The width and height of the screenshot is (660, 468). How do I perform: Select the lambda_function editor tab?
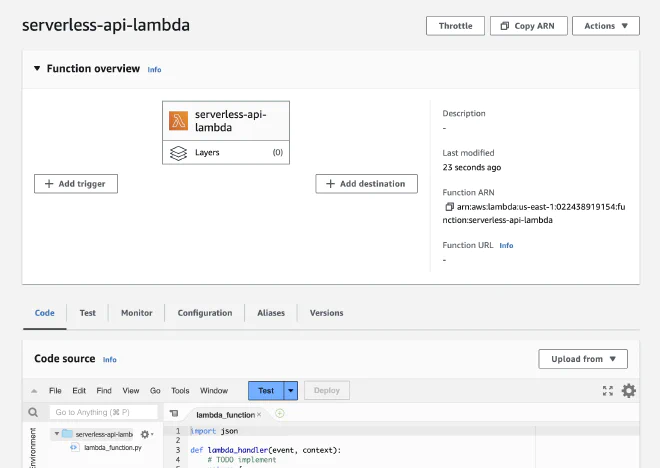[225, 415]
